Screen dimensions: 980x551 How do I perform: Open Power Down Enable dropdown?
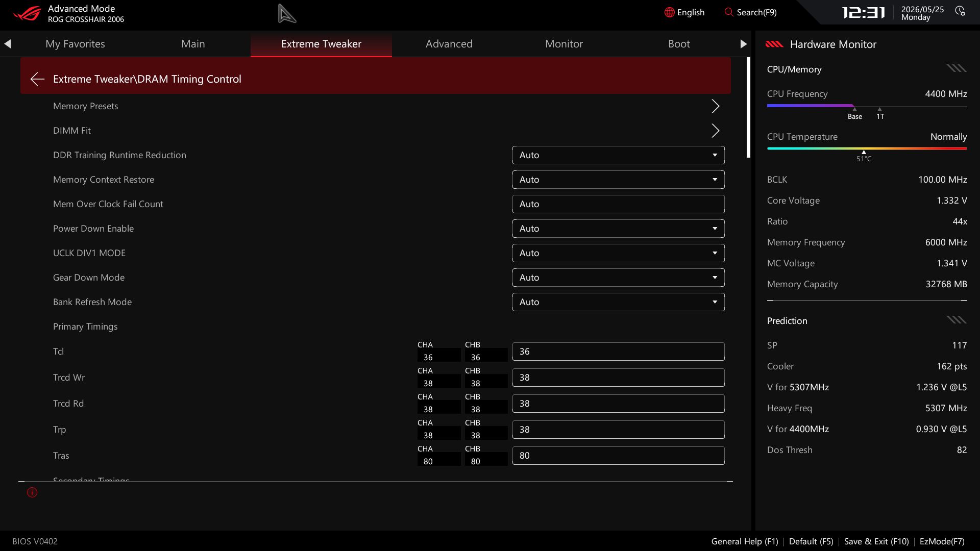(618, 229)
